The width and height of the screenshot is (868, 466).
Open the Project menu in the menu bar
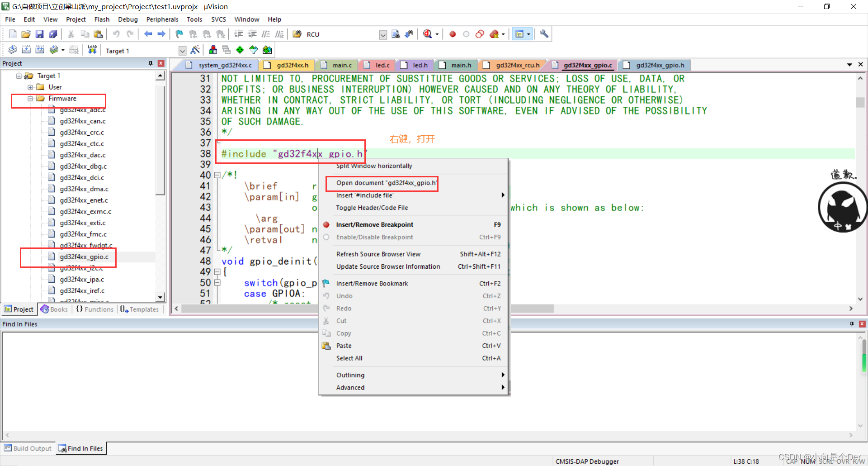point(75,19)
